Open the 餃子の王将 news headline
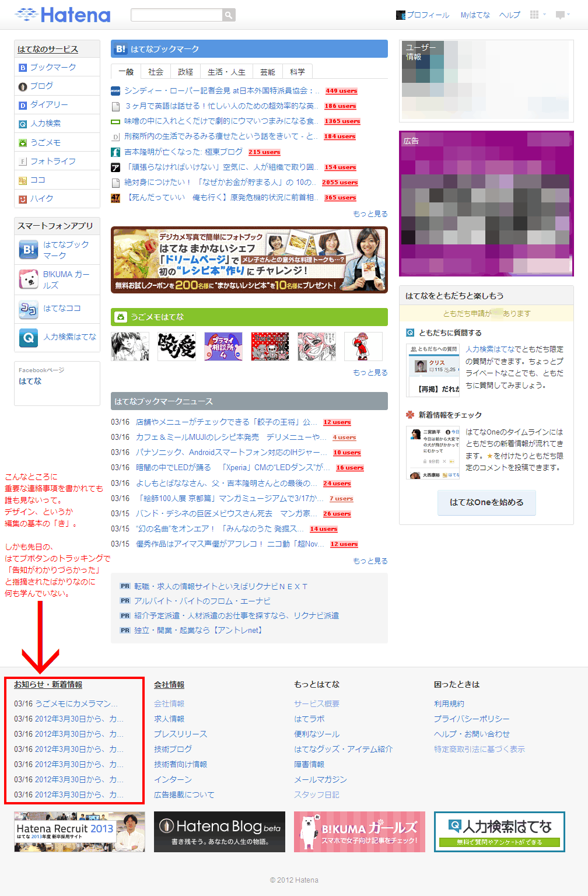The image size is (588, 896). (x=227, y=422)
